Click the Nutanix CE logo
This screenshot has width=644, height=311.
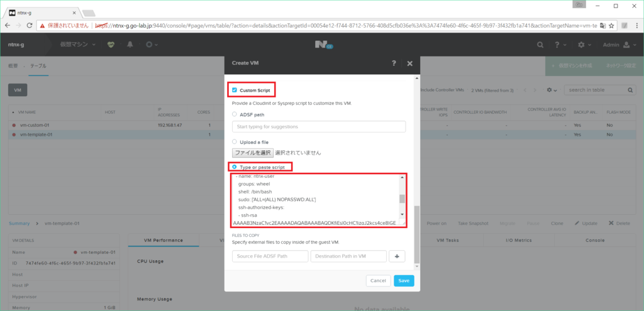coord(324,45)
